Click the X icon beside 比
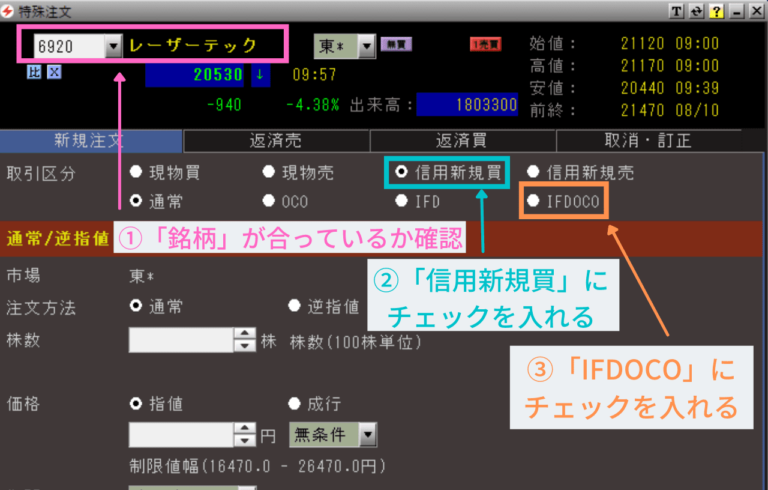Image resolution: width=768 pixels, height=490 pixels. point(54,72)
